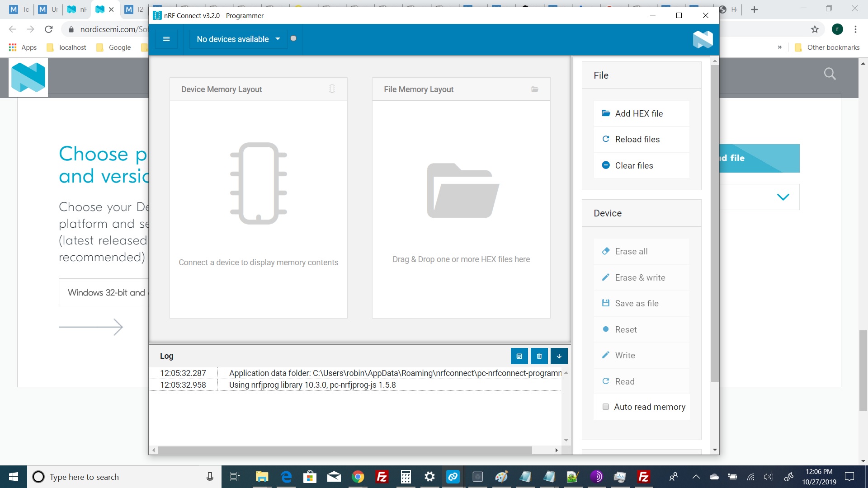Switch to the first 'To' Chrome tab
Image resolution: width=868 pixels, height=488 pixels.
pyautogui.click(x=19, y=9)
